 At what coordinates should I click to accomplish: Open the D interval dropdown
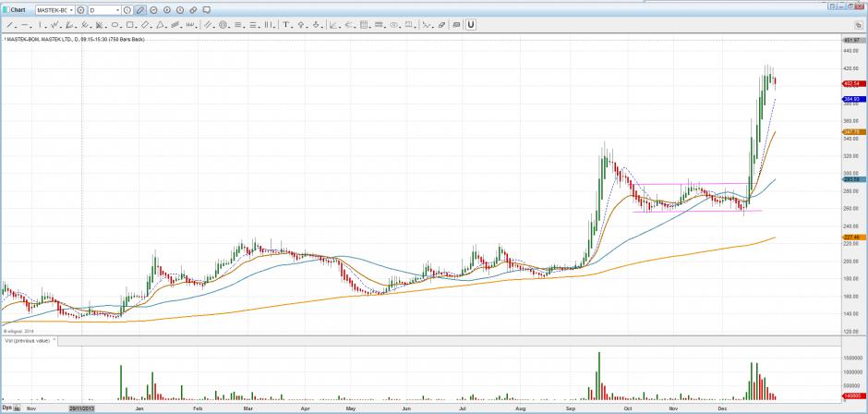[118, 10]
